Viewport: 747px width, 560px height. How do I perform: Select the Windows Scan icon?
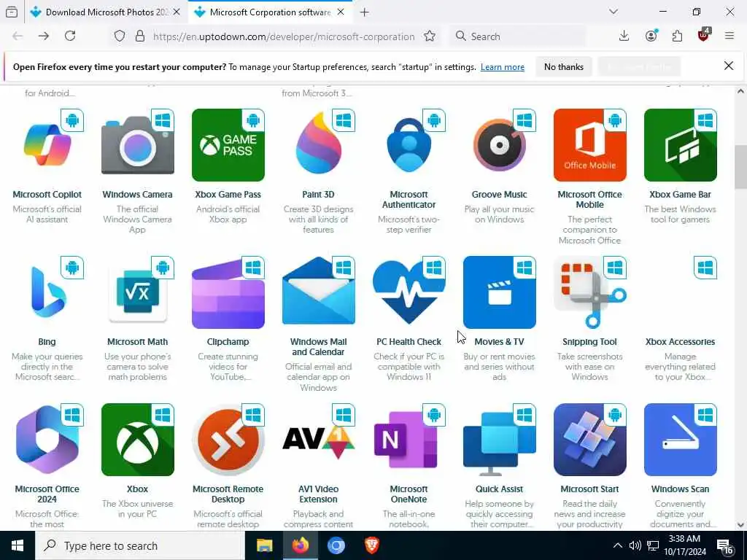[681, 440]
